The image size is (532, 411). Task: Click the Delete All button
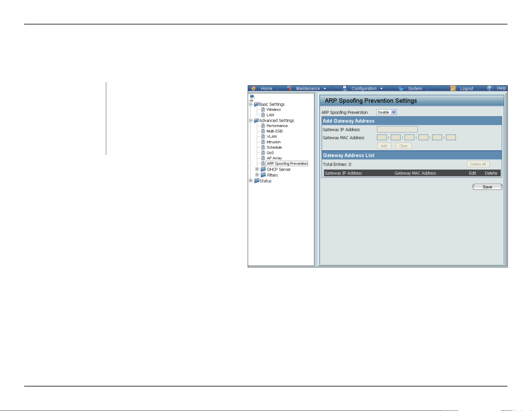pyautogui.click(x=478, y=164)
